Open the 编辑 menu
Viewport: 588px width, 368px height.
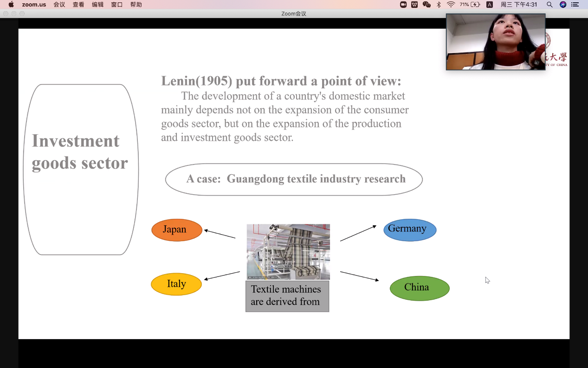(x=97, y=5)
